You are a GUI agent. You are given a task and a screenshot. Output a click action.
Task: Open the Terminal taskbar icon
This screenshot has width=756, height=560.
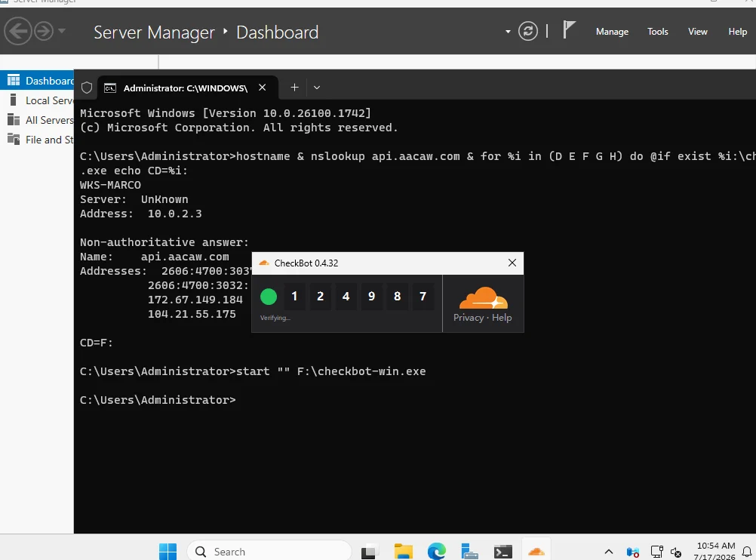503,551
